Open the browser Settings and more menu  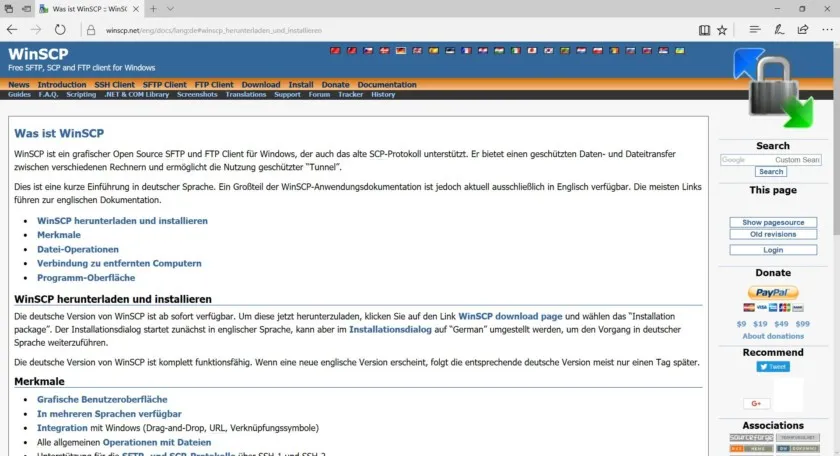coord(827,30)
